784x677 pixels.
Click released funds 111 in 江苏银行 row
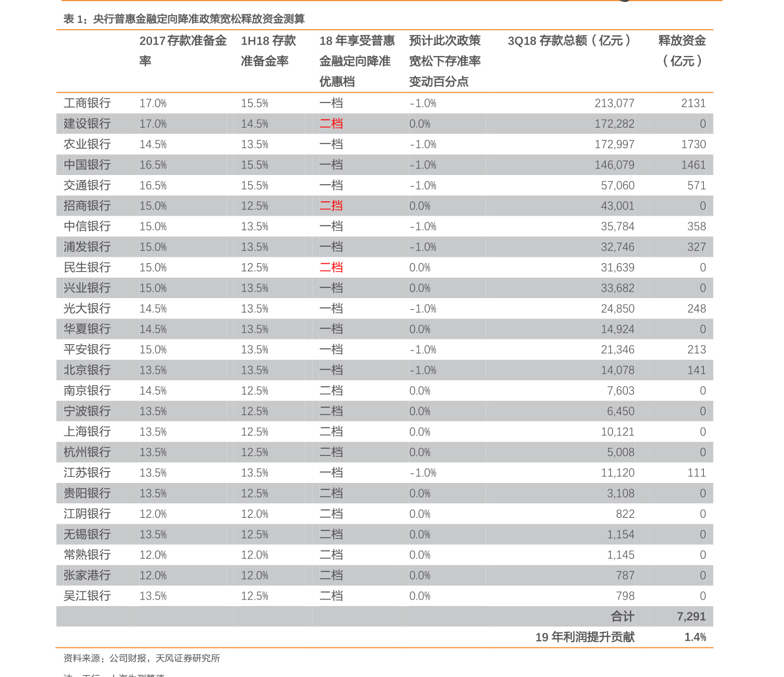click(x=696, y=472)
